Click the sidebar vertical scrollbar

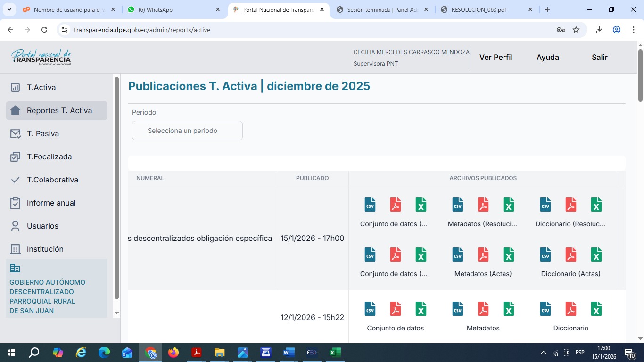coord(116,189)
